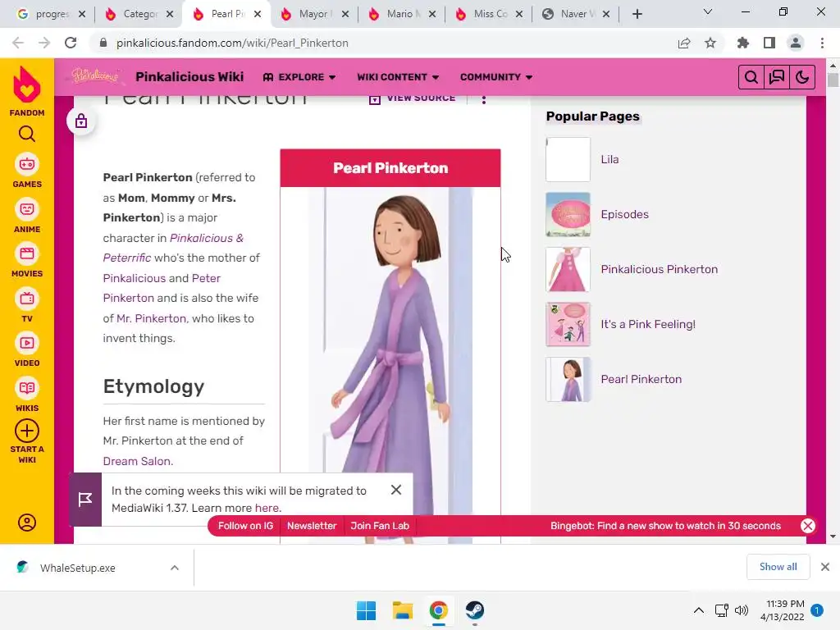Open the Pinkalicious article text link
The image size is (840, 630).
tap(134, 278)
